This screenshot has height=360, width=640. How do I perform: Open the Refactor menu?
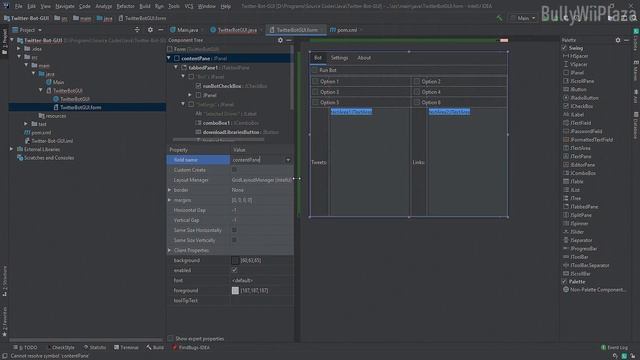[125, 6]
